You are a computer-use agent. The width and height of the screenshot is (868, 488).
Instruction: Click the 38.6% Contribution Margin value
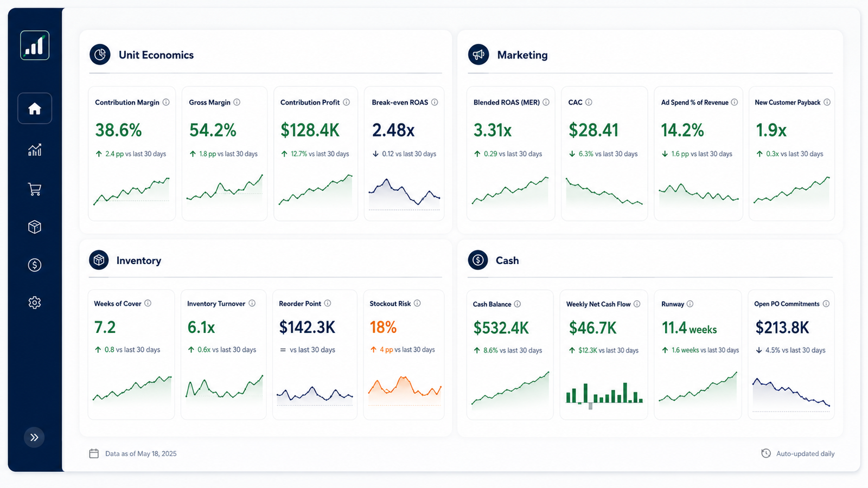click(118, 130)
